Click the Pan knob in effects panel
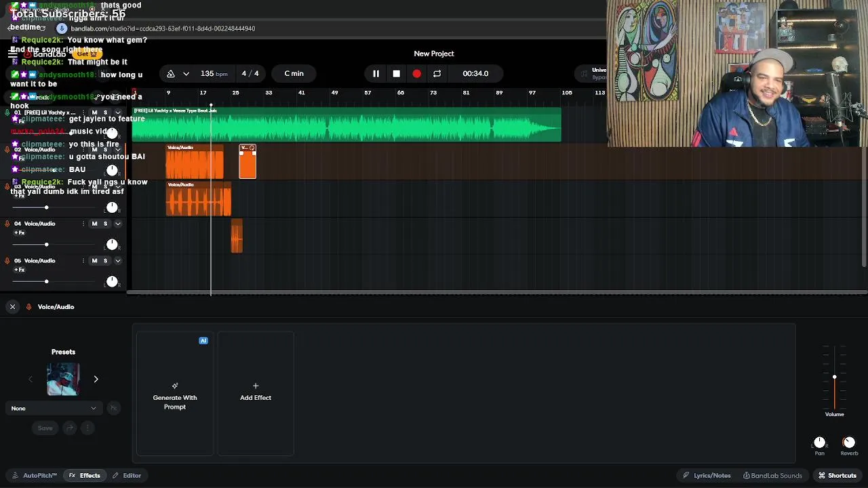Viewport: 868px width, 488px height. (819, 443)
